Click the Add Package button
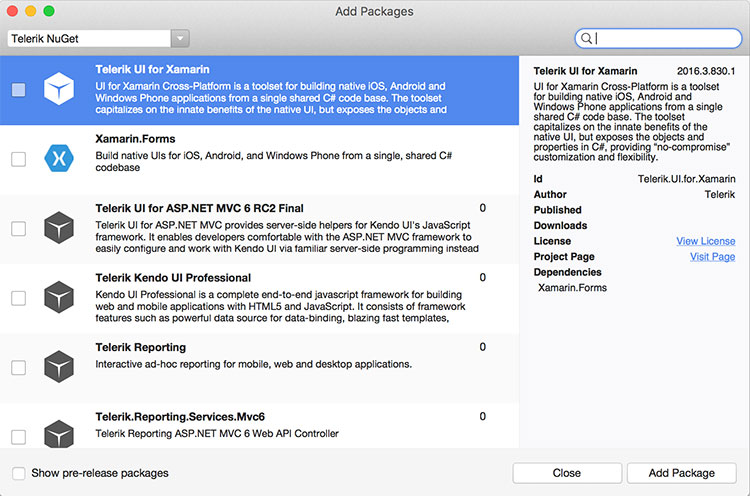The height and width of the screenshot is (496, 750). [x=682, y=473]
